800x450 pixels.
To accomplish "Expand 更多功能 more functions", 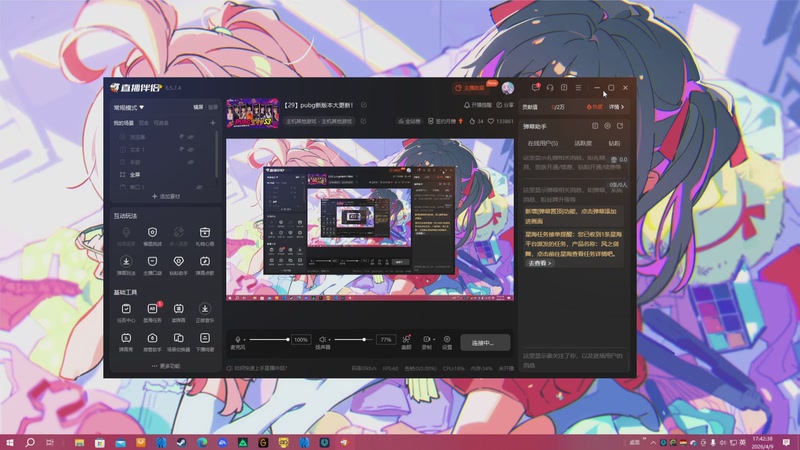I will click(x=166, y=366).
